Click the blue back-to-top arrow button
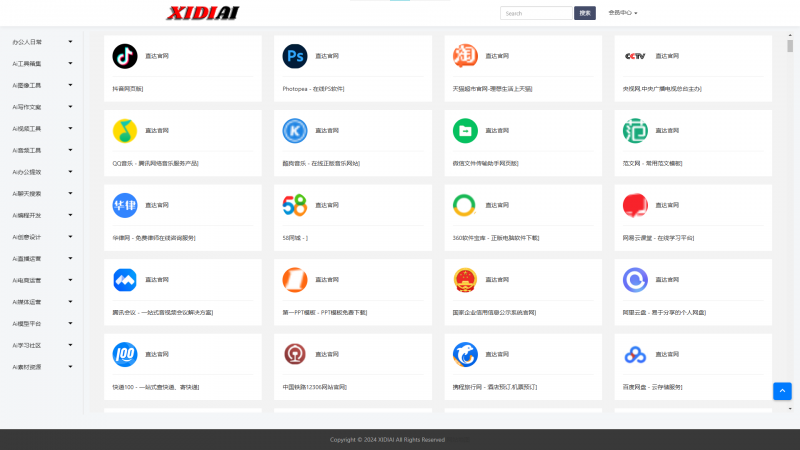This screenshot has width=800, height=450. 782,391
